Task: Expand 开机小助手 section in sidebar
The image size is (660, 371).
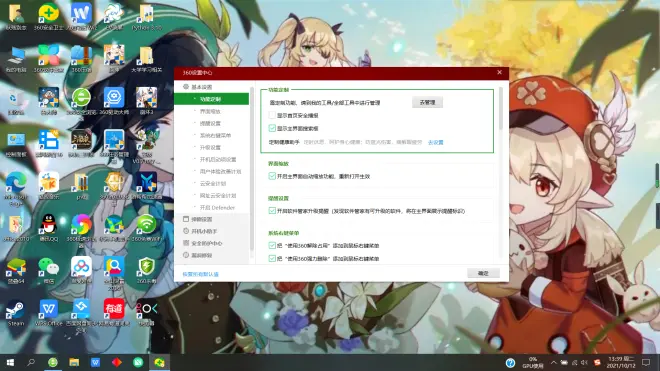Action: 212,231
